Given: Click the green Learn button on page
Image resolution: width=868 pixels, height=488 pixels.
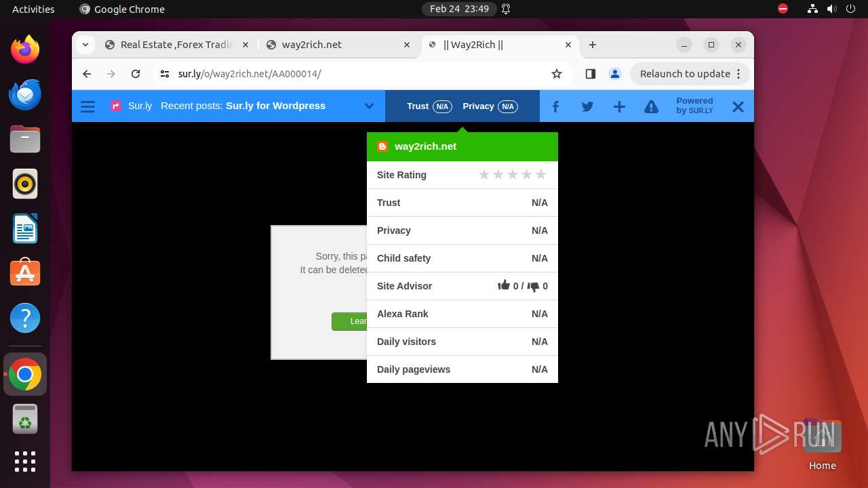Looking at the screenshot, I should 349,321.
